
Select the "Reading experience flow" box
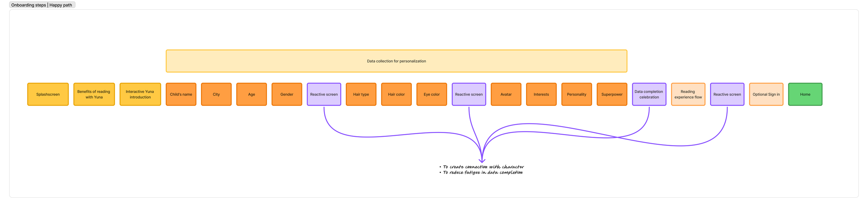coord(688,94)
